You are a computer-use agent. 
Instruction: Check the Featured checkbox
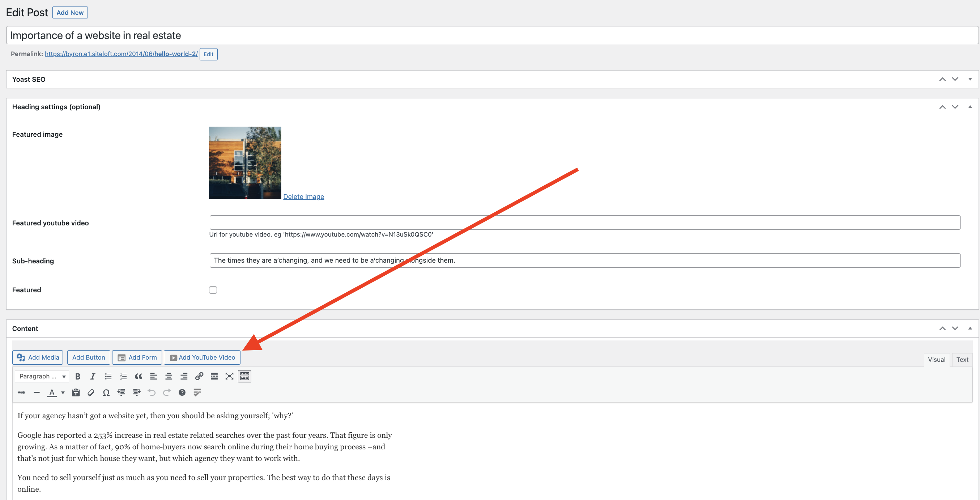pyautogui.click(x=213, y=290)
